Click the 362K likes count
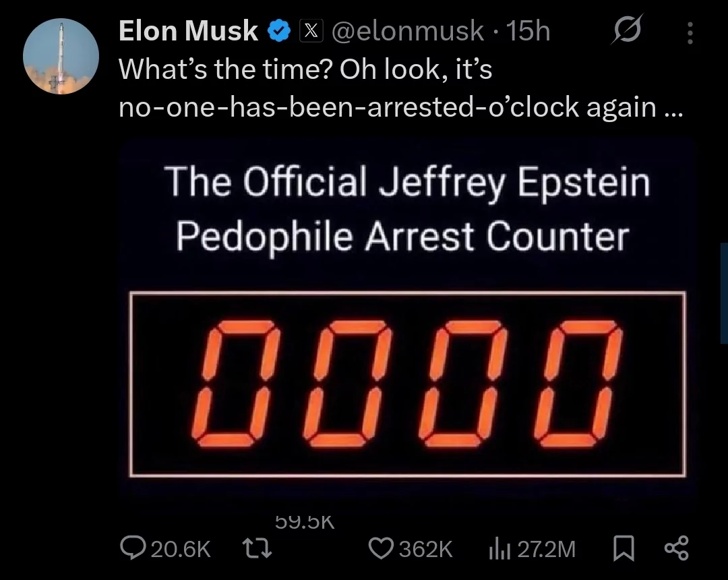728x580 pixels. [x=425, y=550]
